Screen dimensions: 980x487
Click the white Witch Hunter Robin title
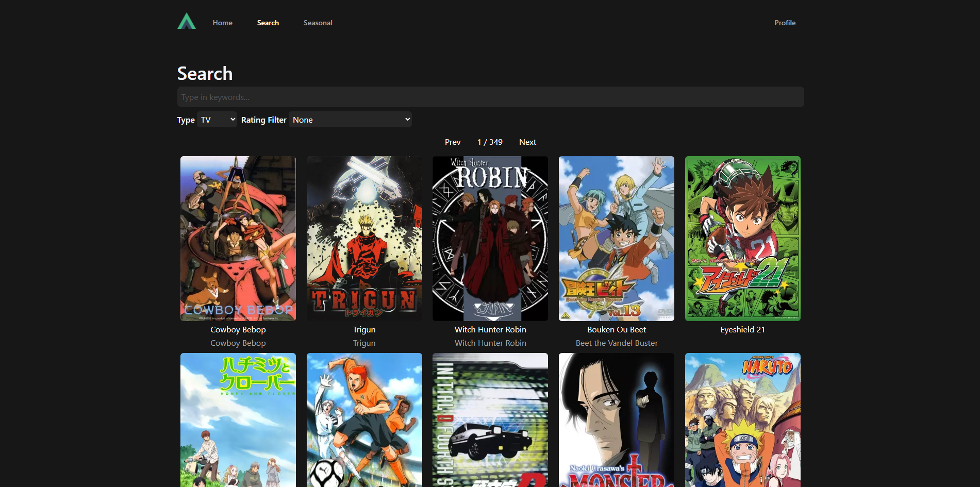click(x=490, y=330)
